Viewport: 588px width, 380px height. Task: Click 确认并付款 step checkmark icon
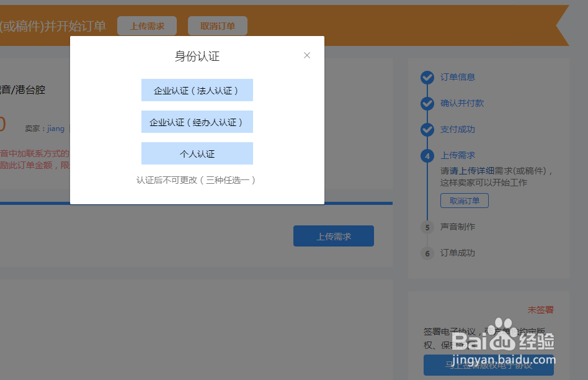pyautogui.click(x=427, y=104)
